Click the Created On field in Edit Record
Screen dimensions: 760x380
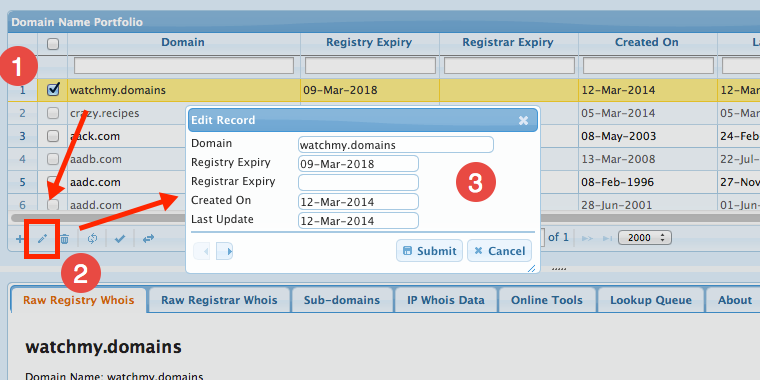point(358,201)
